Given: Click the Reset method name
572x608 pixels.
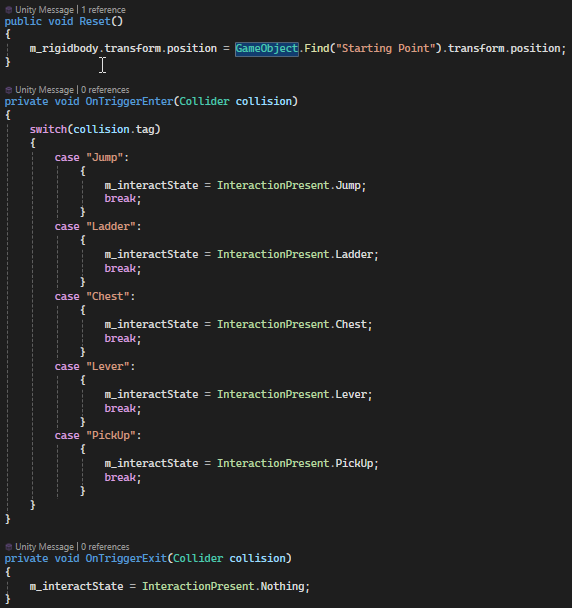Looking at the screenshot, I should tap(95, 21).
